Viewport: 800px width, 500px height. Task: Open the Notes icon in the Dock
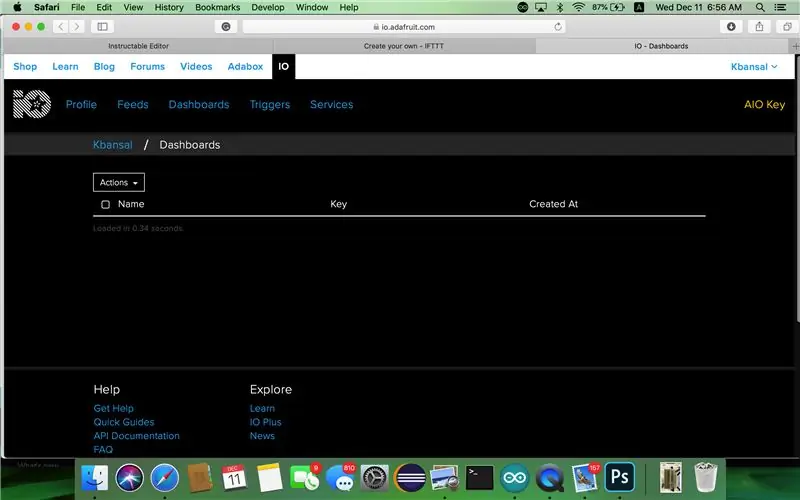(x=269, y=479)
